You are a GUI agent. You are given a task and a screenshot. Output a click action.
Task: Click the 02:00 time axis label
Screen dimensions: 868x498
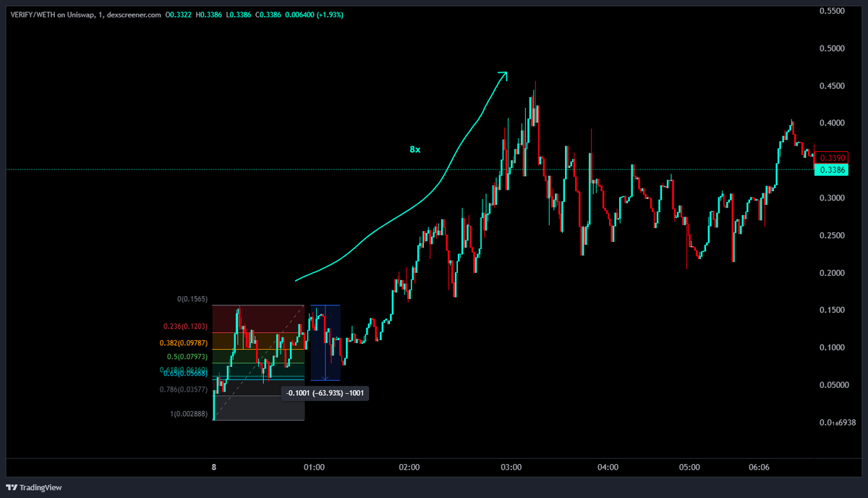pos(409,468)
